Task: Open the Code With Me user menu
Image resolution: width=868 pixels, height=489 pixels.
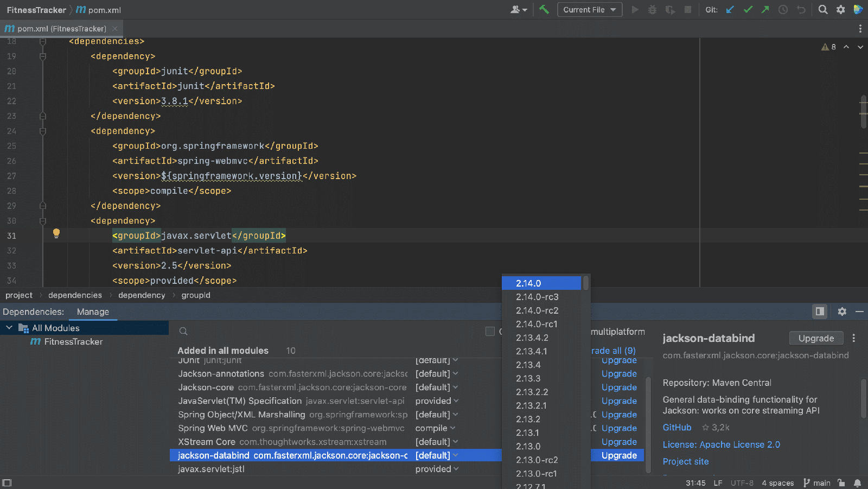Action: (x=519, y=10)
